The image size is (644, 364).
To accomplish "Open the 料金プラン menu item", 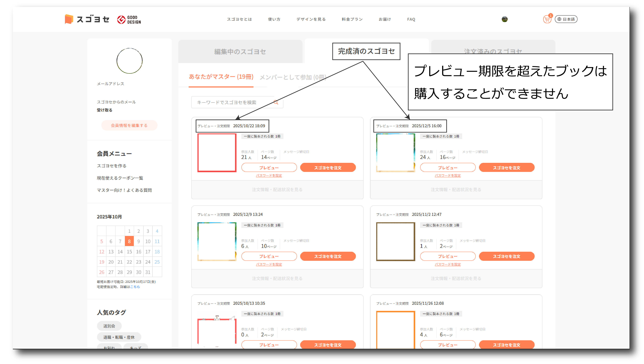I will point(352,19).
